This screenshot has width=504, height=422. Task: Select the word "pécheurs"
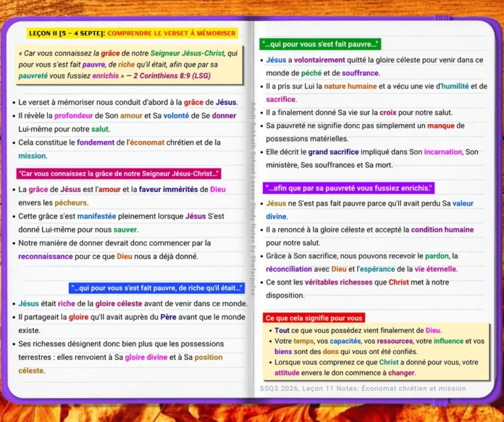tap(71, 203)
